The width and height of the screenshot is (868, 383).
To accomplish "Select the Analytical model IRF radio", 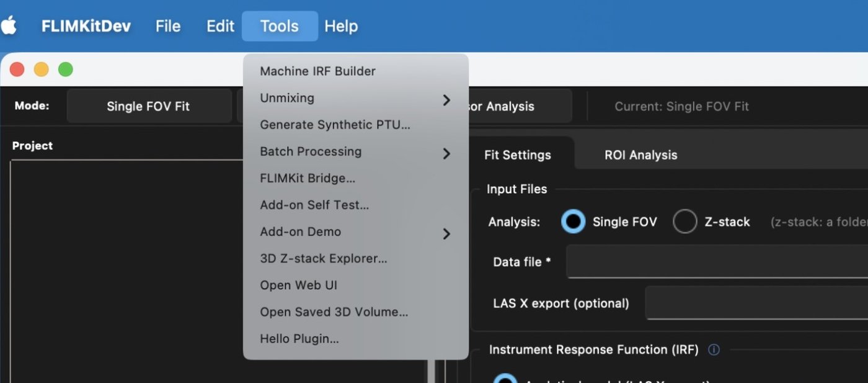I will (505, 378).
